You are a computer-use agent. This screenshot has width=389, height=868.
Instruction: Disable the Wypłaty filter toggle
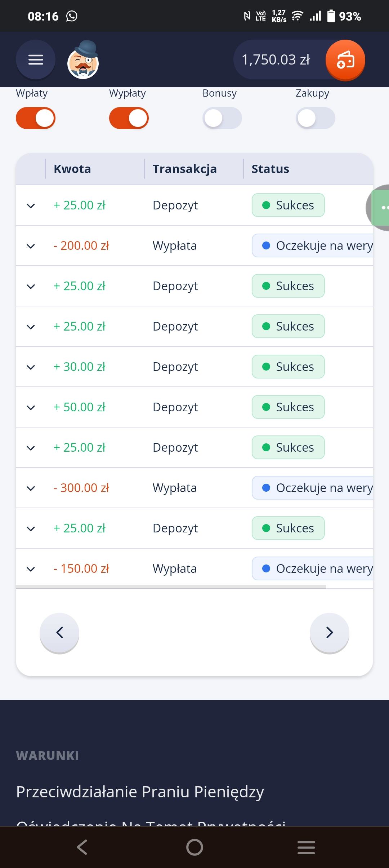[x=129, y=118]
